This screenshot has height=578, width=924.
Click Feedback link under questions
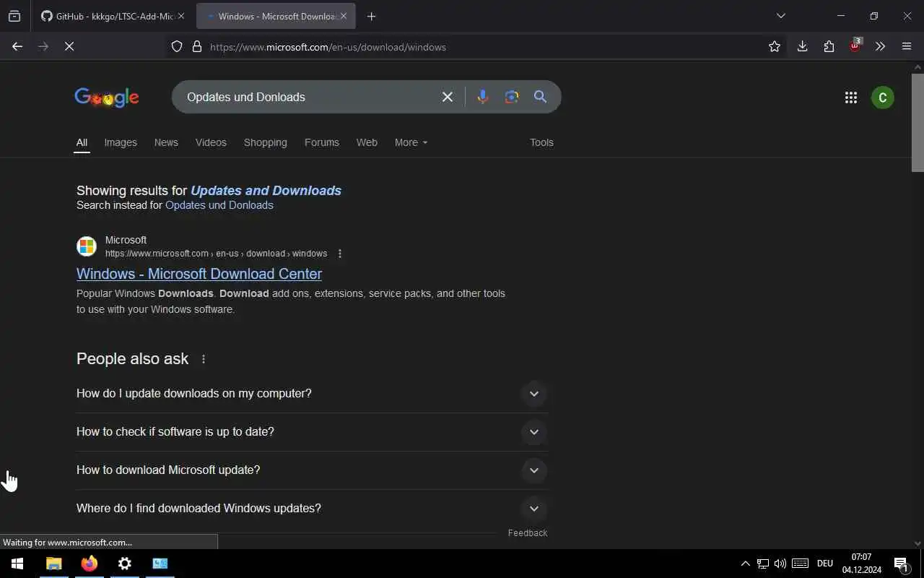coord(528,533)
